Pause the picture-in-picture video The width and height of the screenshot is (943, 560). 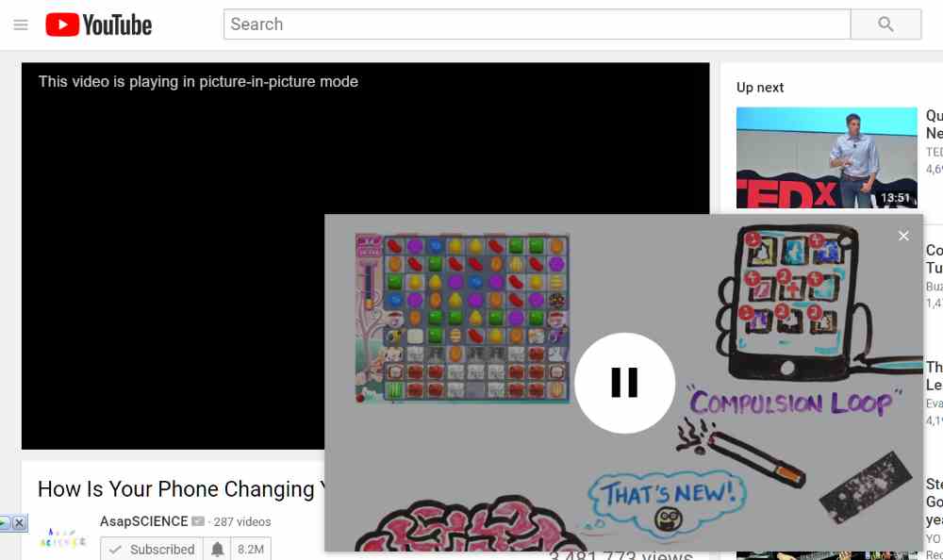624,383
